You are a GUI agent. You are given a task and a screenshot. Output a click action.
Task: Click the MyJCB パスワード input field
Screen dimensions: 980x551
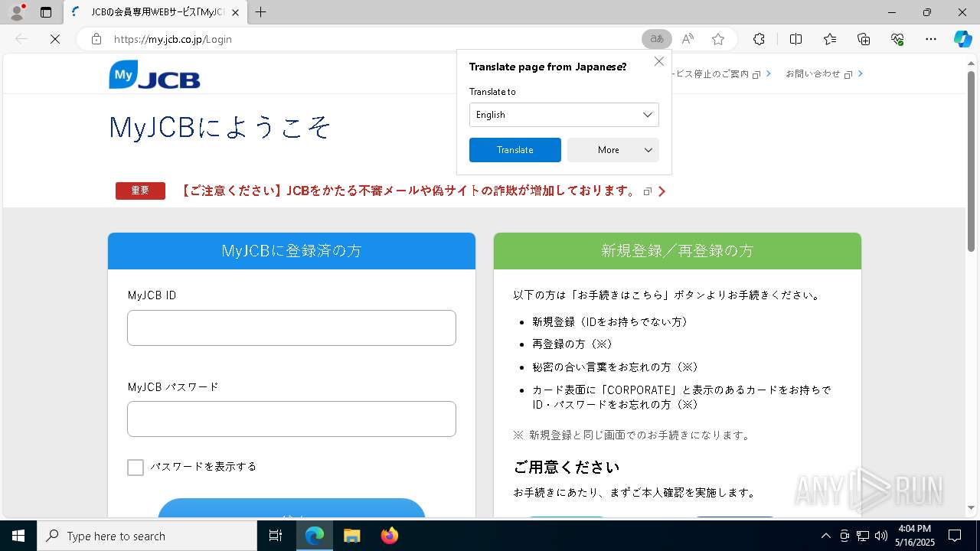click(292, 419)
